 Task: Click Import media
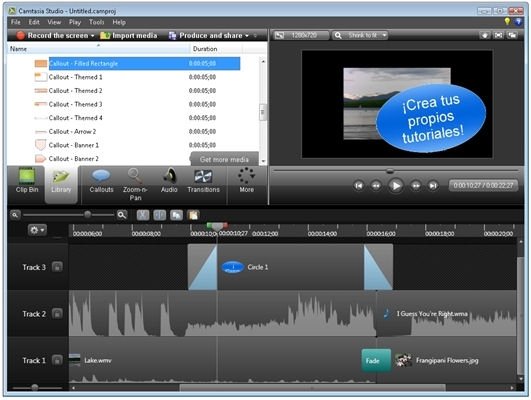tap(129, 36)
